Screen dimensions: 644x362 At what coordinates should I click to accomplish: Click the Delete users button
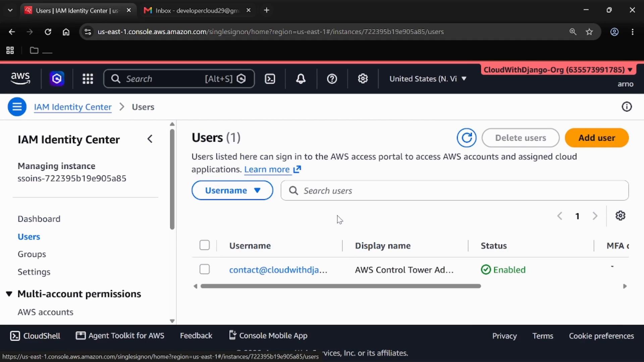[521, 138]
